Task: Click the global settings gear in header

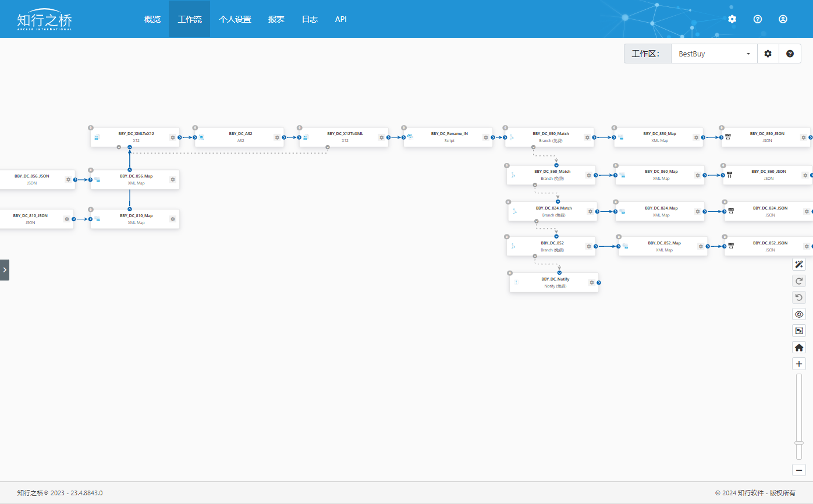Action: pyautogui.click(x=732, y=19)
